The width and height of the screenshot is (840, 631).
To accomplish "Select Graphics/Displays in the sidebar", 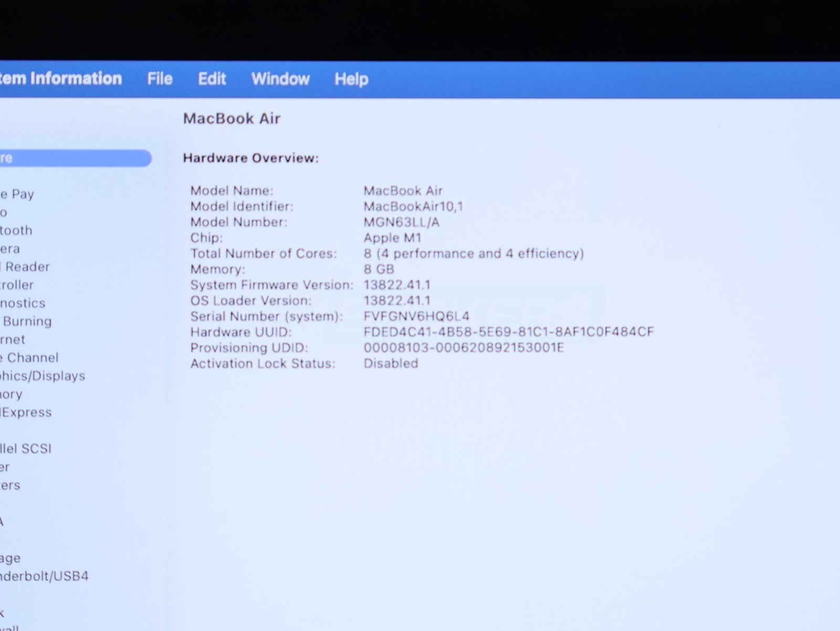I will tap(43, 376).
